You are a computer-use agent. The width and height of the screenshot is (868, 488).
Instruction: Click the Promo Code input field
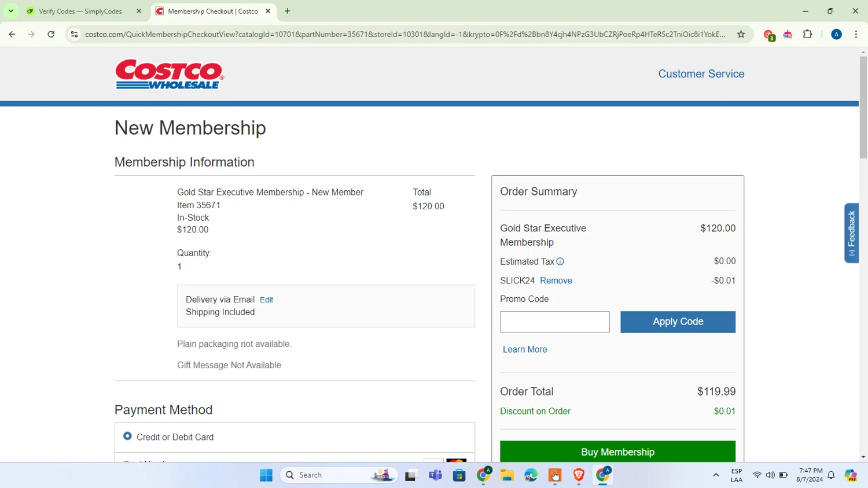click(554, 322)
